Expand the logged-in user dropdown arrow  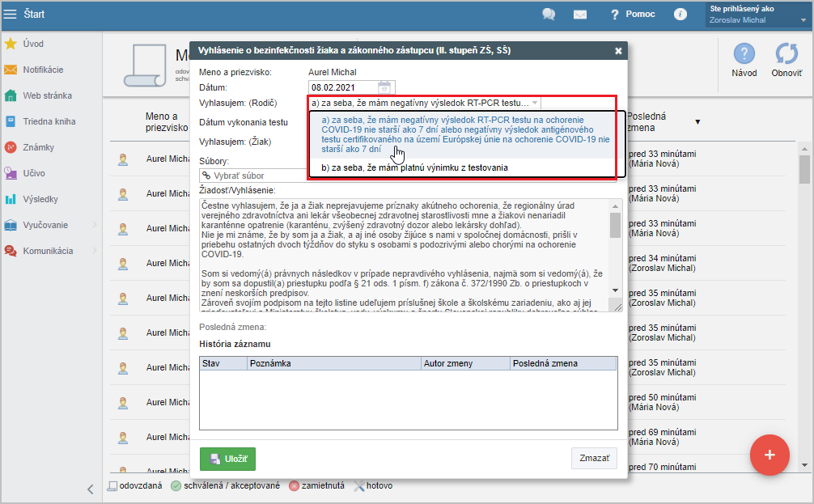click(803, 20)
